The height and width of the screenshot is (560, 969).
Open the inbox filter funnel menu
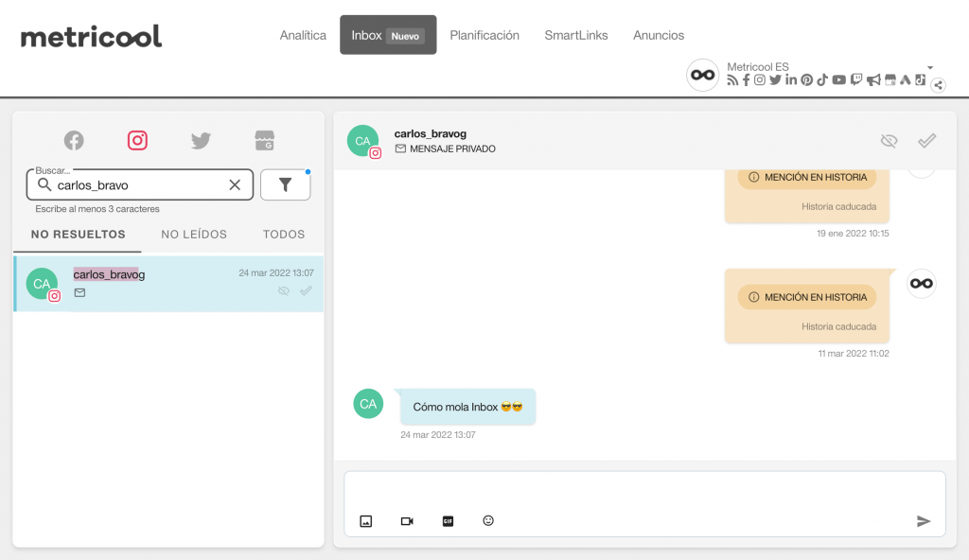[x=286, y=184]
